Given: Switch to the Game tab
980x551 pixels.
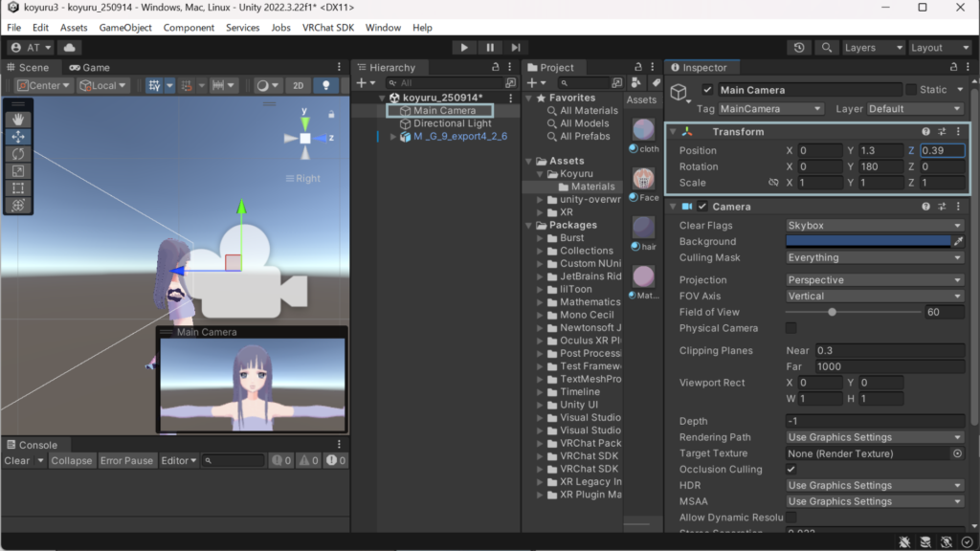Looking at the screenshot, I should (89, 68).
